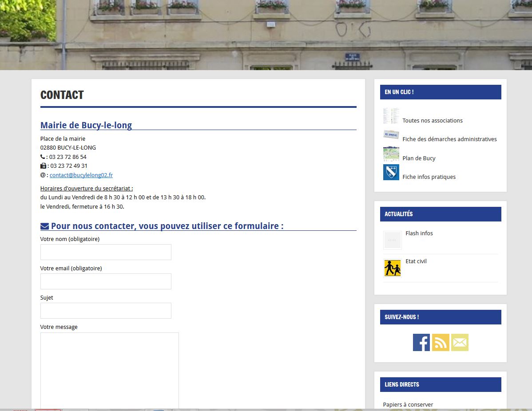Click the Votre nom (obligatoire) label
The image size is (532, 411).
click(70, 239)
